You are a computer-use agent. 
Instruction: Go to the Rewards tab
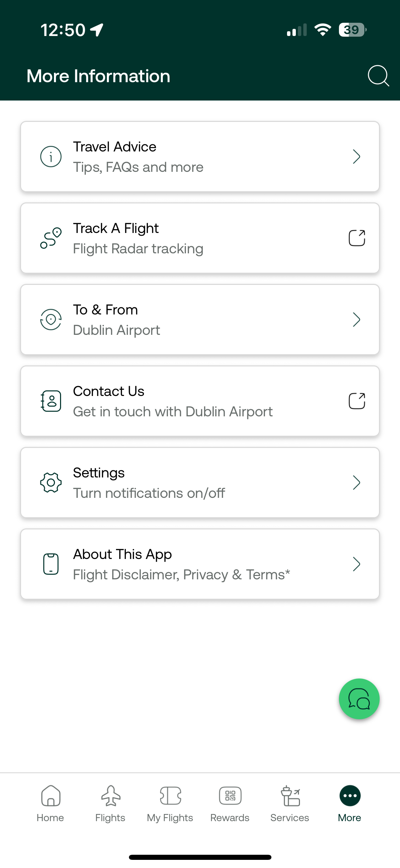pos(230,803)
